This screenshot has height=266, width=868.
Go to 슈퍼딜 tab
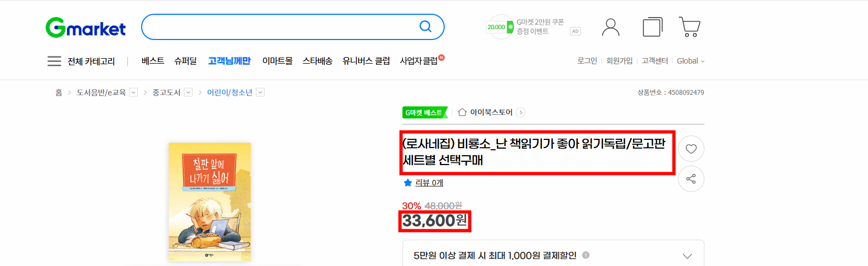pos(186,61)
